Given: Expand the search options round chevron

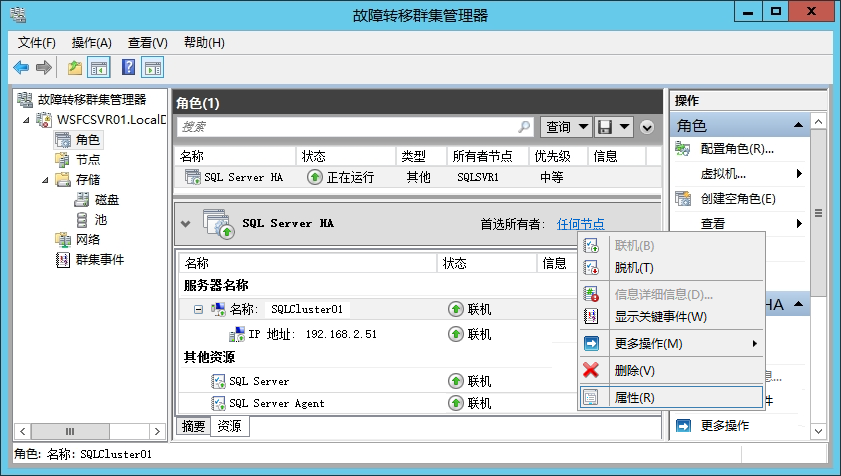Looking at the screenshot, I should [647, 127].
